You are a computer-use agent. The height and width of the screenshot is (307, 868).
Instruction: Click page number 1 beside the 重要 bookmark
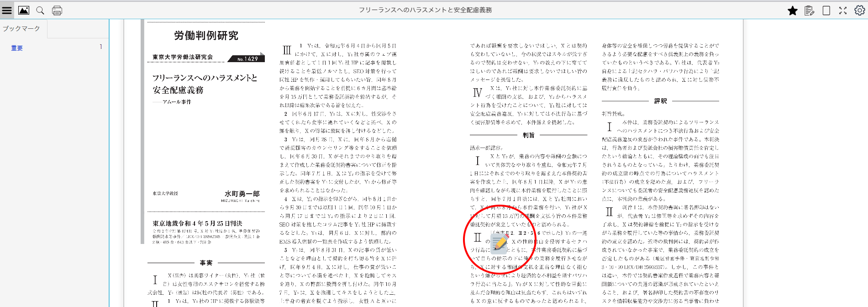[101, 47]
